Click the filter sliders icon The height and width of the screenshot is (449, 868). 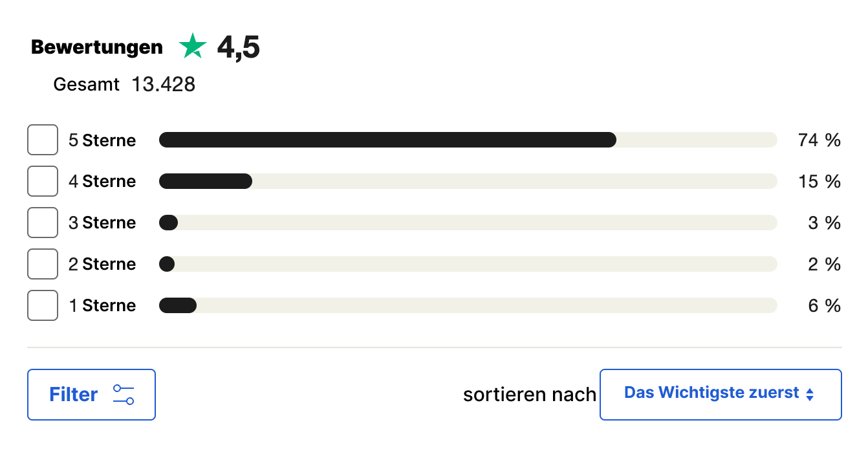pos(123,395)
